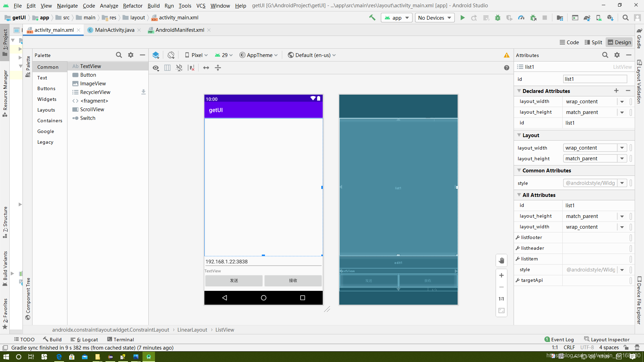Open the API level 29 dropdown
Screen dimensions: 644x362
point(224,55)
